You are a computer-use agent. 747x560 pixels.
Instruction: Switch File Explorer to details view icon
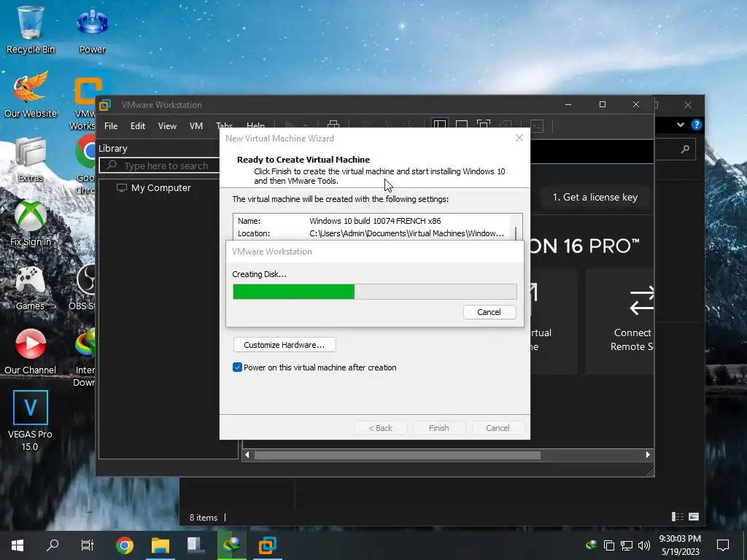(678, 517)
